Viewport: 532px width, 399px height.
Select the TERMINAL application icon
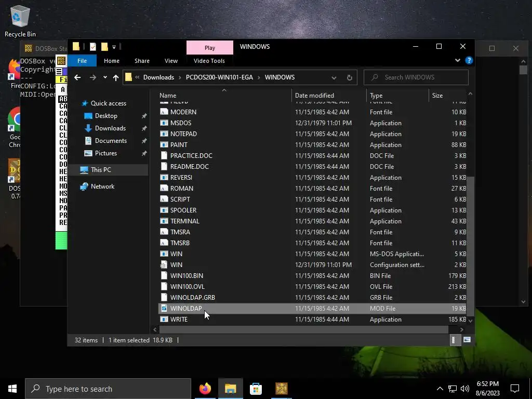(x=164, y=221)
